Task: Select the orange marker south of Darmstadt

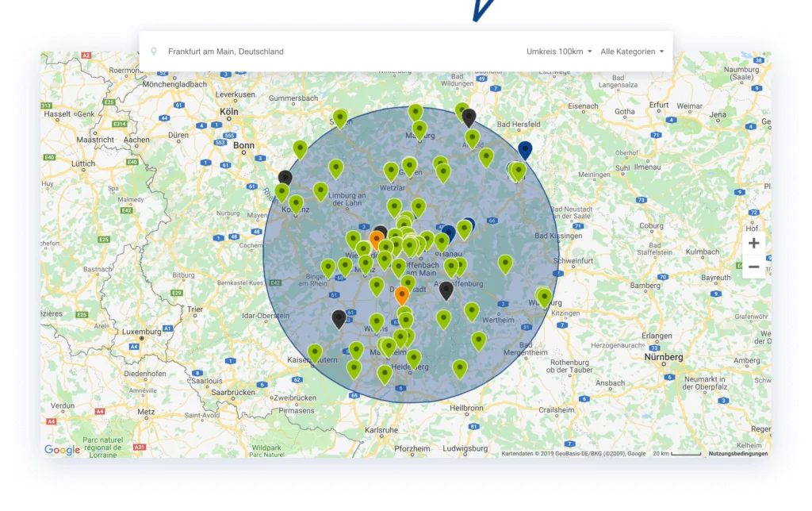Action: click(402, 295)
